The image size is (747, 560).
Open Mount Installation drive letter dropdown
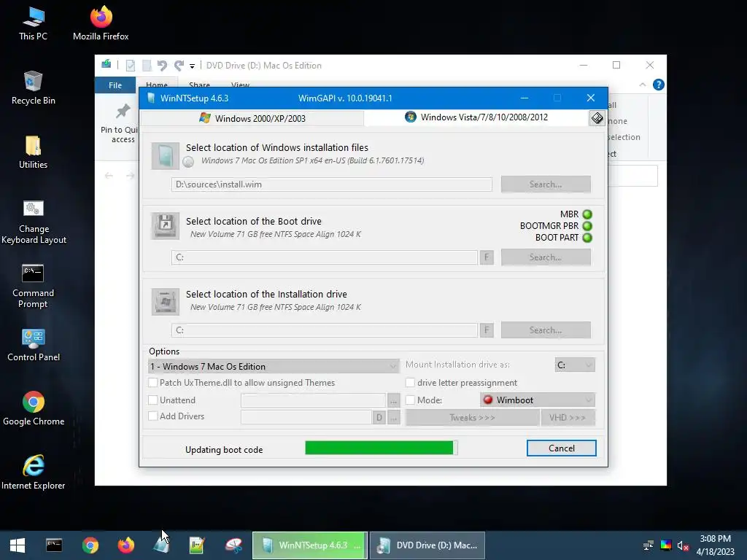point(575,365)
